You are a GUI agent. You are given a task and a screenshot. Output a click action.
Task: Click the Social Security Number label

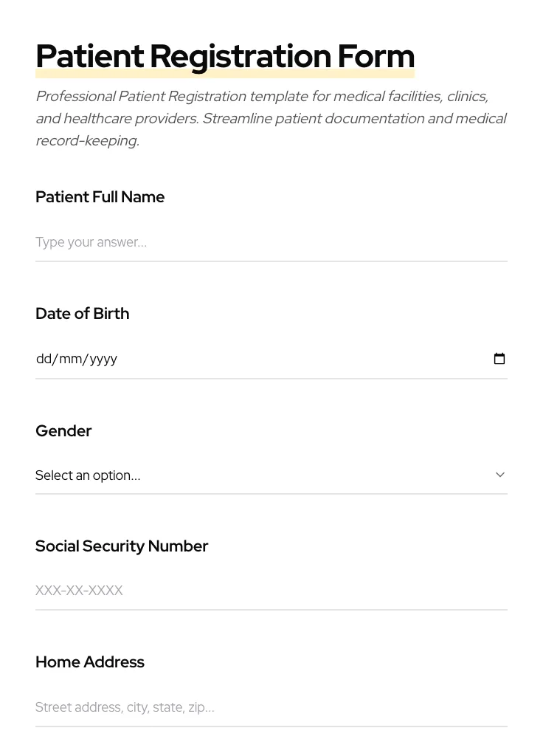(x=122, y=546)
